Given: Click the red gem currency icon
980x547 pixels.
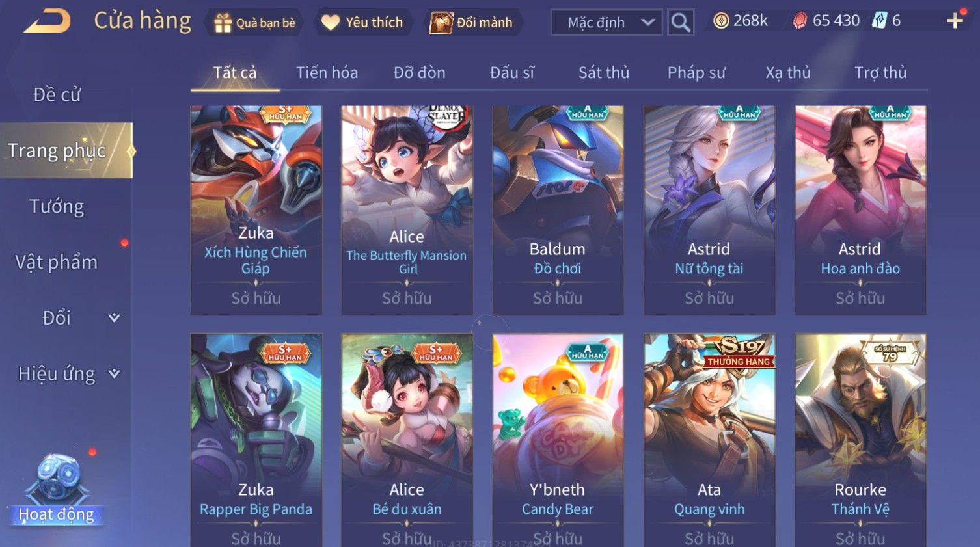Looking at the screenshot, I should pos(800,21).
